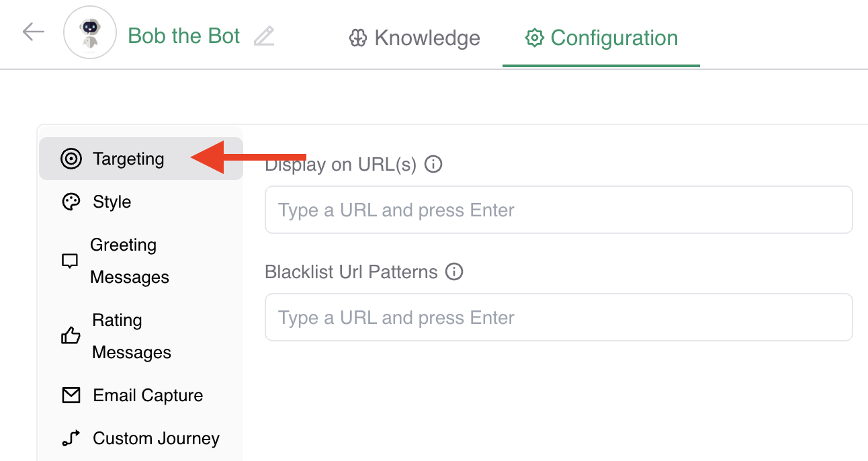
Task: Open the Email Capture section
Action: coord(148,395)
